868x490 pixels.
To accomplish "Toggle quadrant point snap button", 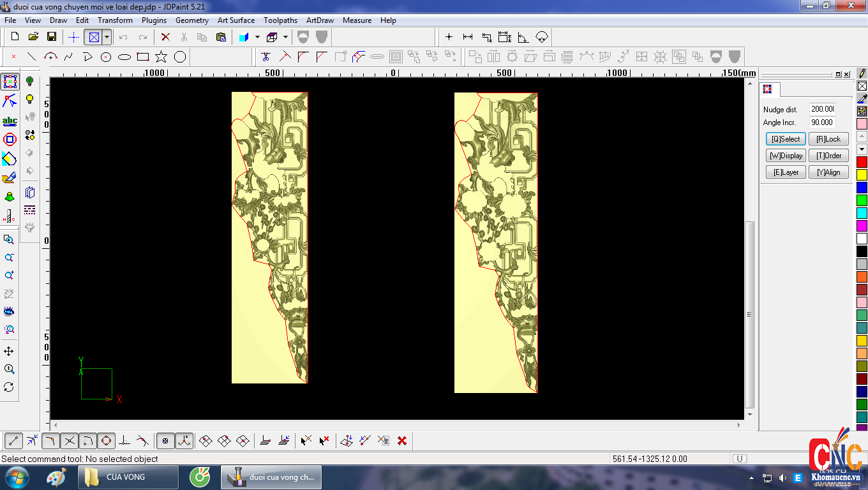I will (107, 440).
